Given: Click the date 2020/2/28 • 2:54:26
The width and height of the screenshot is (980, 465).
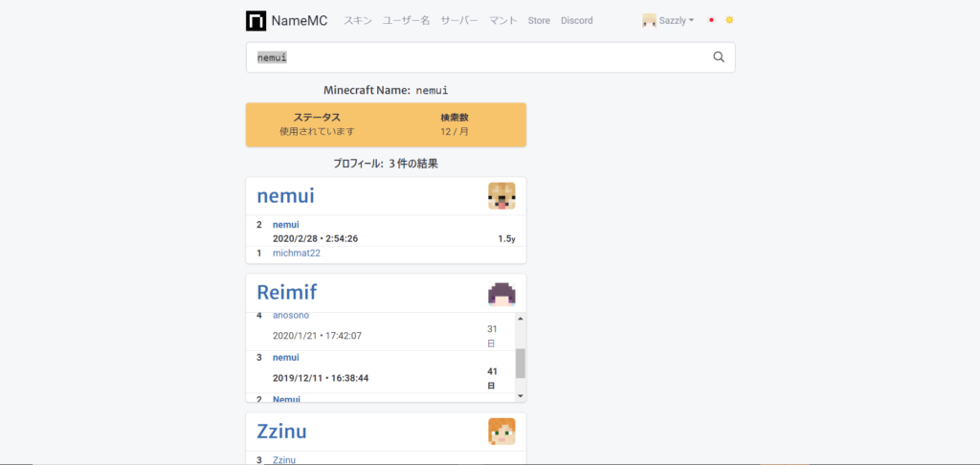Looking at the screenshot, I should [x=316, y=239].
